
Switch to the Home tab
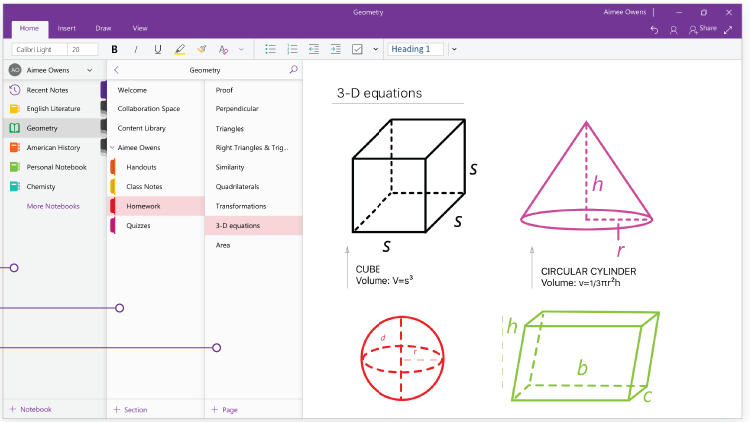click(x=29, y=29)
